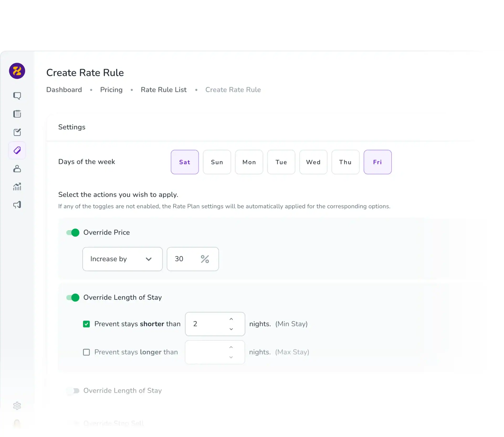The width and height of the screenshot is (504, 437).
Task: Open the tasks checklist icon in sidebar
Action: pyautogui.click(x=17, y=132)
